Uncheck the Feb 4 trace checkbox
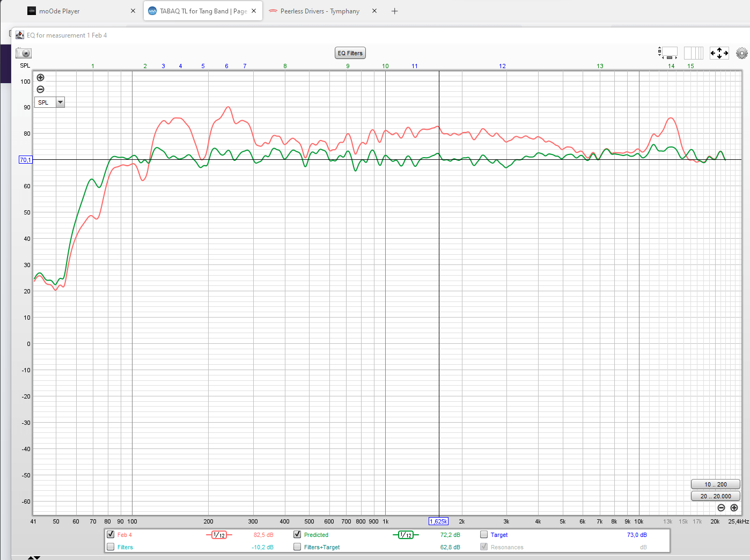The image size is (750, 560). (111, 534)
